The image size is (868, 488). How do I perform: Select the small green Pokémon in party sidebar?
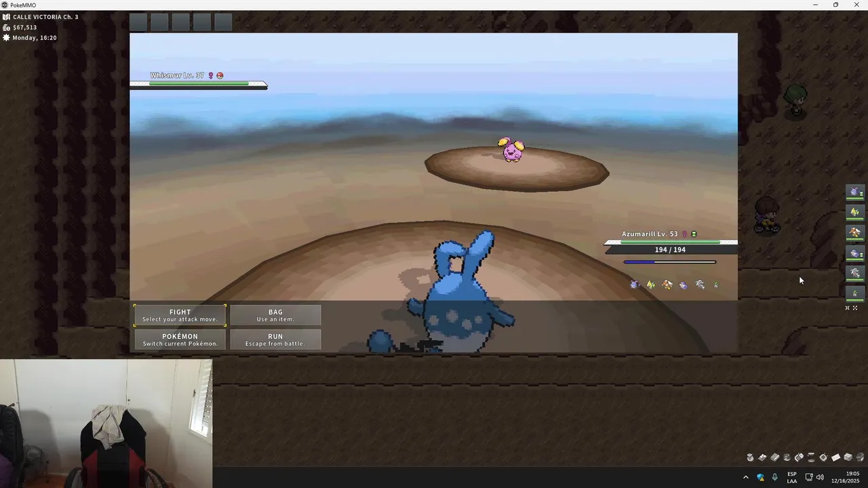854,293
